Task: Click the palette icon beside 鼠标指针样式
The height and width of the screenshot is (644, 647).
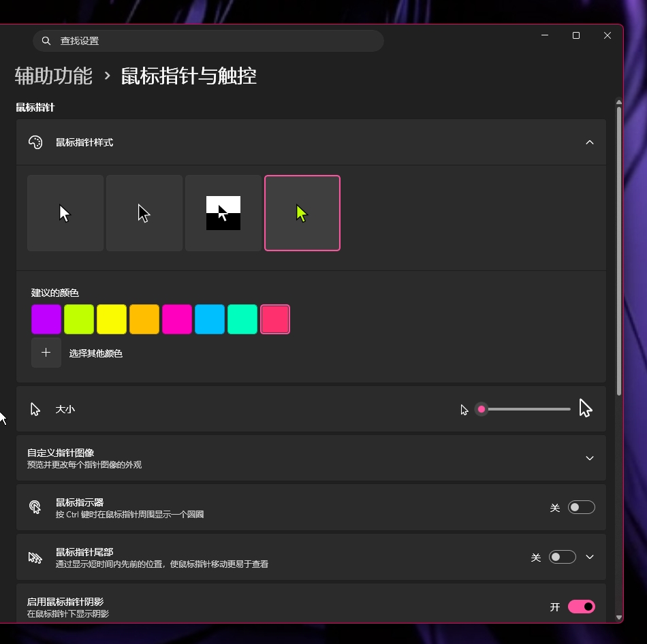Action: click(35, 142)
